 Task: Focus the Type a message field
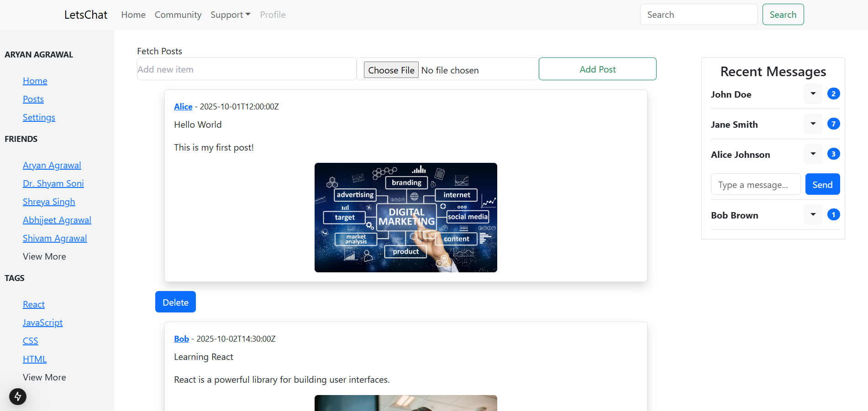(756, 184)
